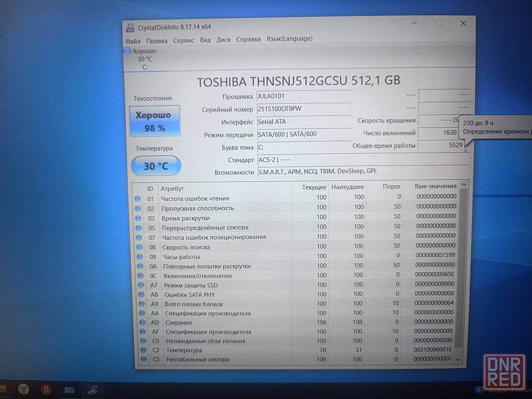
Task: Click the scroll up arrow of attribute list
Action: point(463,185)
